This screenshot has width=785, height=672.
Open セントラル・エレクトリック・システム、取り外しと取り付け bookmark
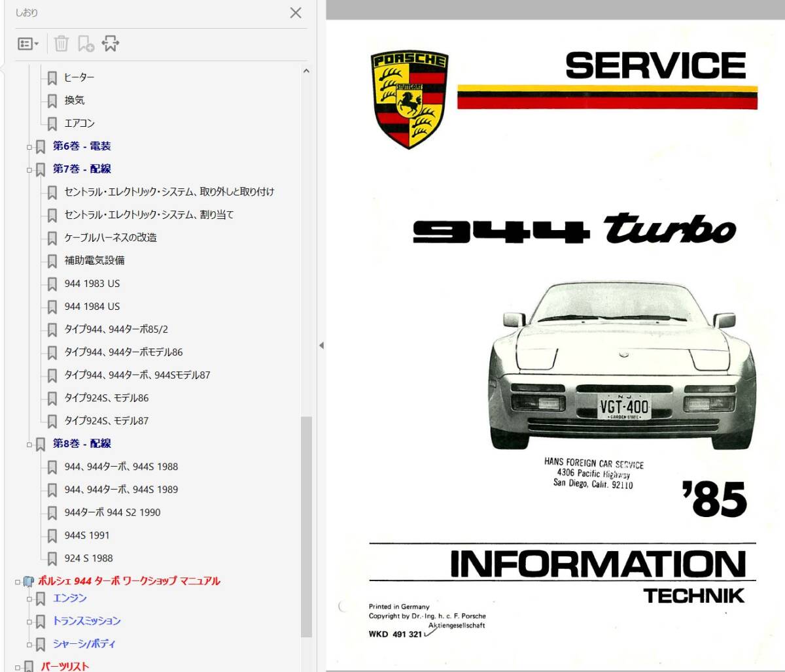click(169, 192)
